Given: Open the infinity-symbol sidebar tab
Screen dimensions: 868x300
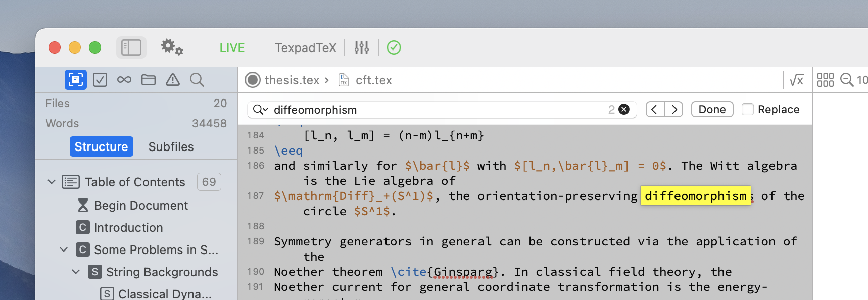Looking at the screenshot, I should pos(124,80).
